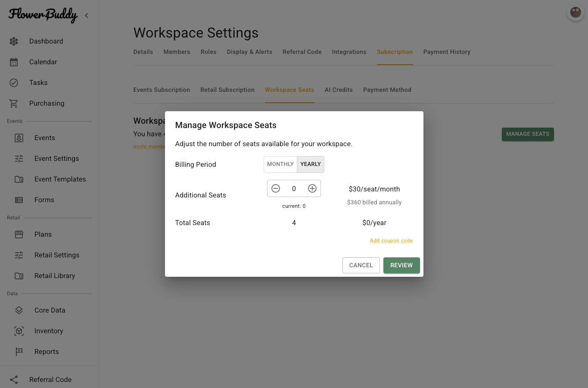Click the Event Settings sliders icon
Image resolution: width=588 pixels, height=388 pixels.
(x=19, y=159)
